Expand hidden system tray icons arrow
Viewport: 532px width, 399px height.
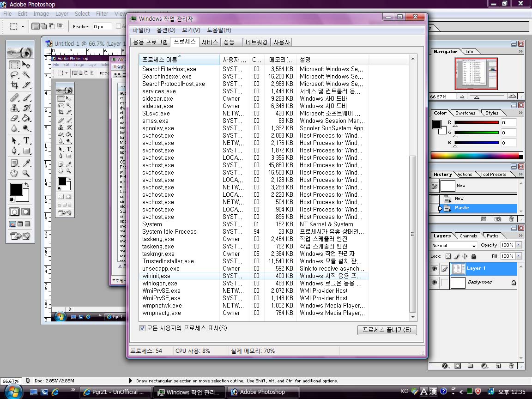[461, 392]
